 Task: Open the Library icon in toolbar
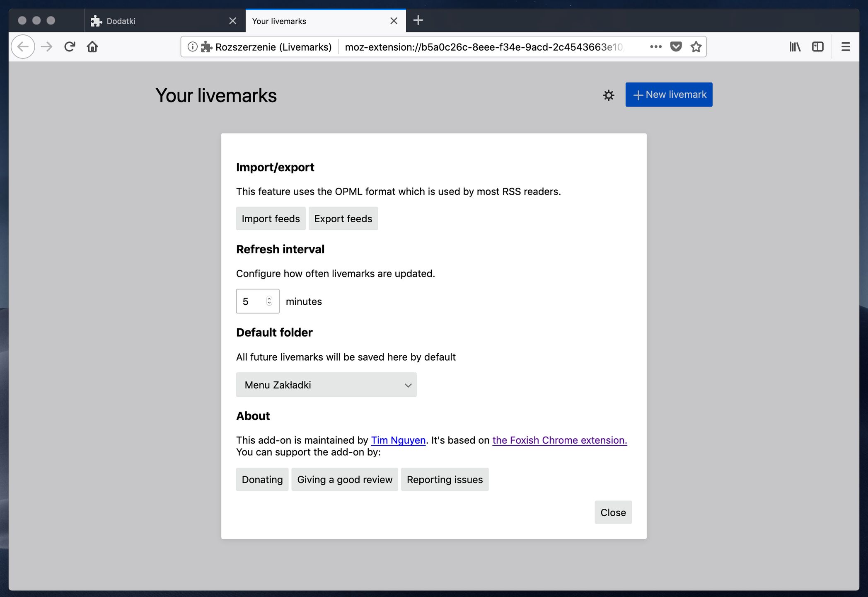(x=795, y=47)
